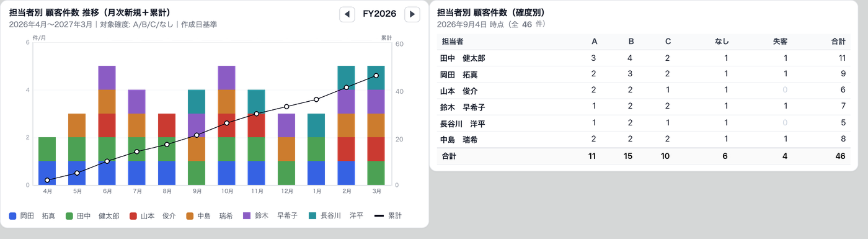This screenshot has height=239, width=868.
Task: Click the 合計 totals row label
Action: 448,156
